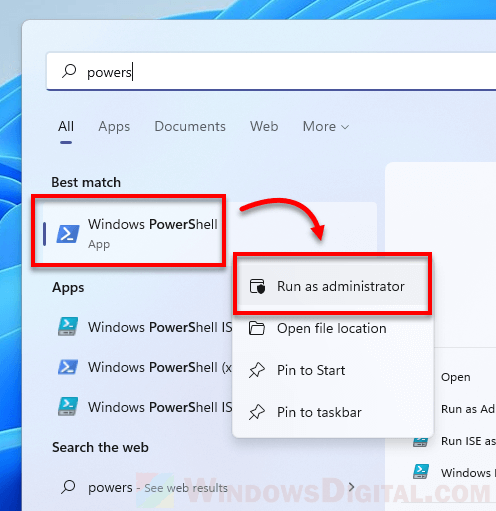
Task: Click the first Windows PowerShell ISE app icon
Action: point(68,326)
